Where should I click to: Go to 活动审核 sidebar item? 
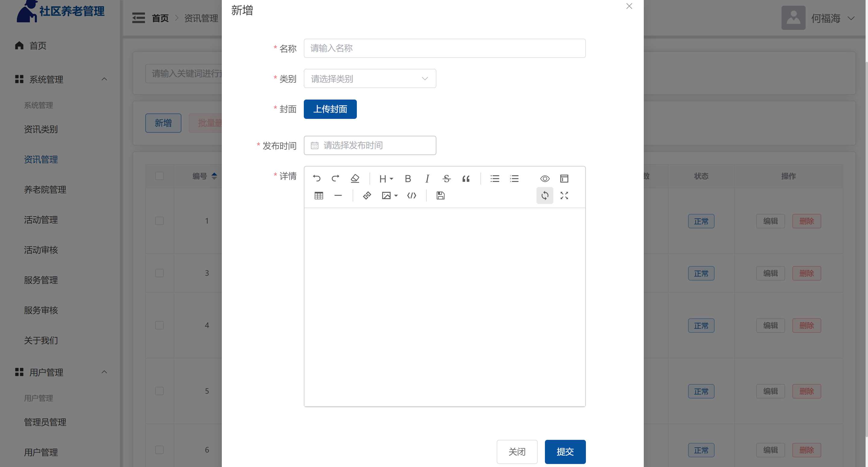(41, 250)
